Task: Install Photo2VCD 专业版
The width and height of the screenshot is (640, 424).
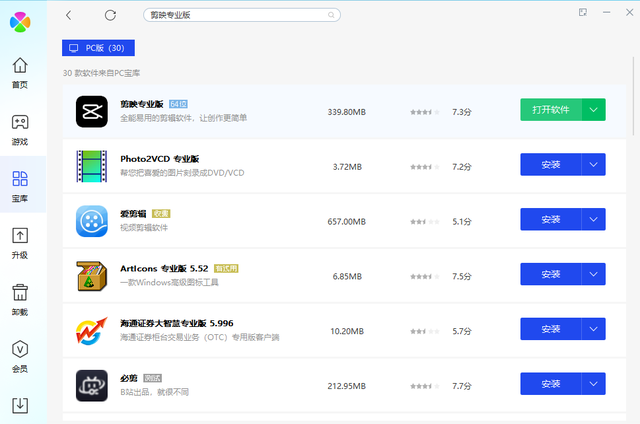Action: [551, 164]
